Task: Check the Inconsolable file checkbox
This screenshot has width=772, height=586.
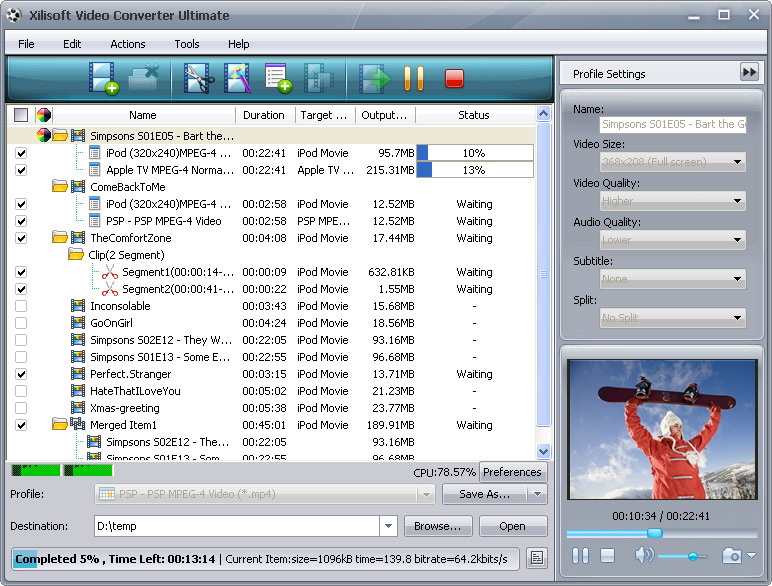Action: (x=21, y=306)
